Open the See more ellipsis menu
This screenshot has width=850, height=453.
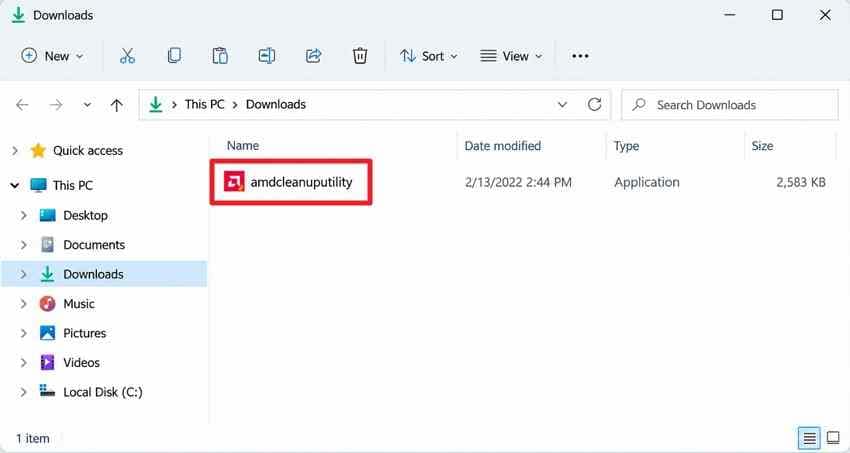580,56
